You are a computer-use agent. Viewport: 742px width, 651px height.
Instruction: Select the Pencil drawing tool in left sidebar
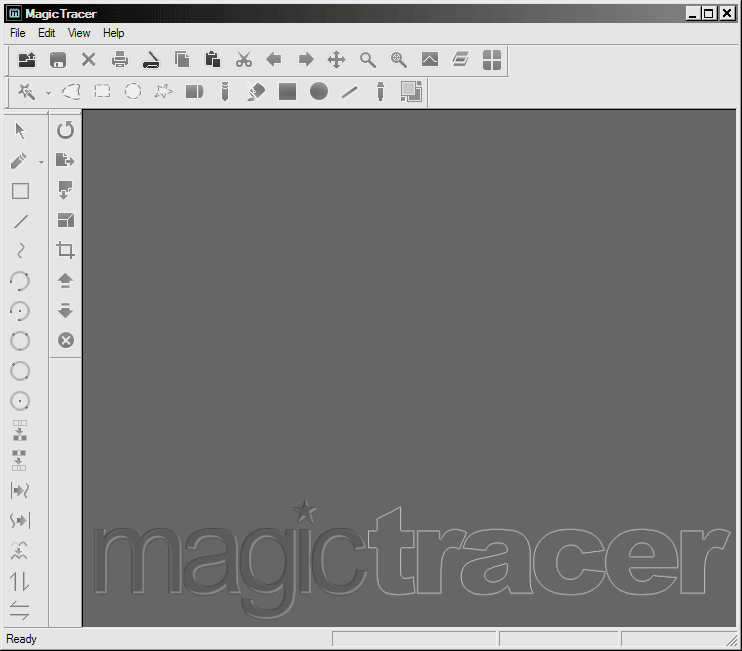[x=18, y=161]
